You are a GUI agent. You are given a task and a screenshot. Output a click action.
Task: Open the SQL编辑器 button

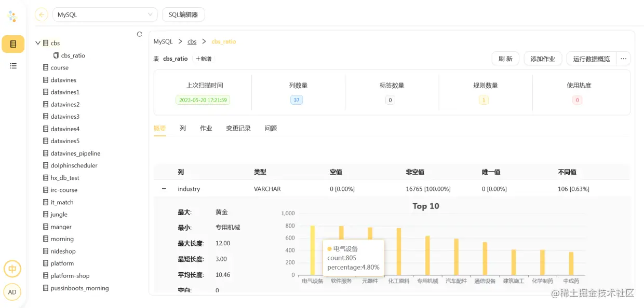click(x=183, y=15)
